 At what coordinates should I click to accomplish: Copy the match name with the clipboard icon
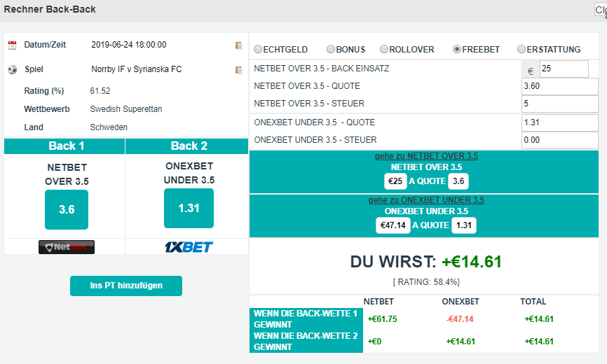239,70
